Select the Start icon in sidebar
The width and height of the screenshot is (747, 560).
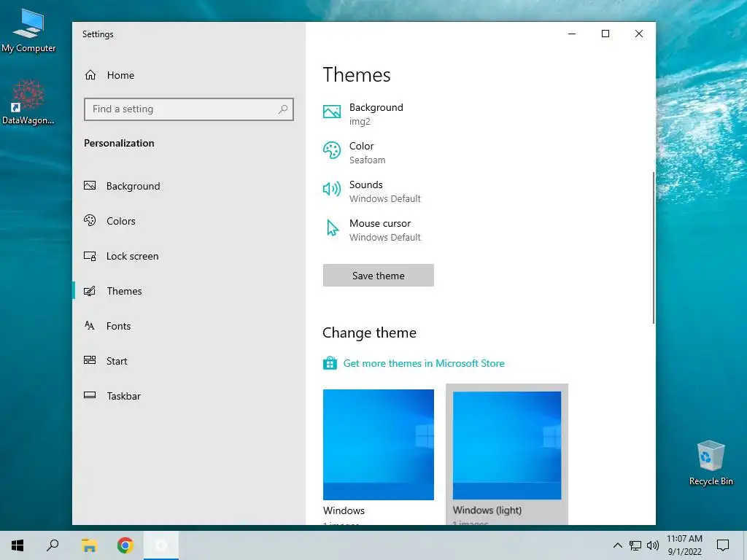coord(90,360)
